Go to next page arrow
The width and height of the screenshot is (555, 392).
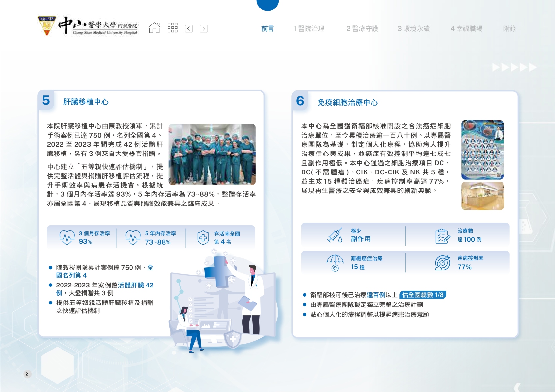click(203, 29)
